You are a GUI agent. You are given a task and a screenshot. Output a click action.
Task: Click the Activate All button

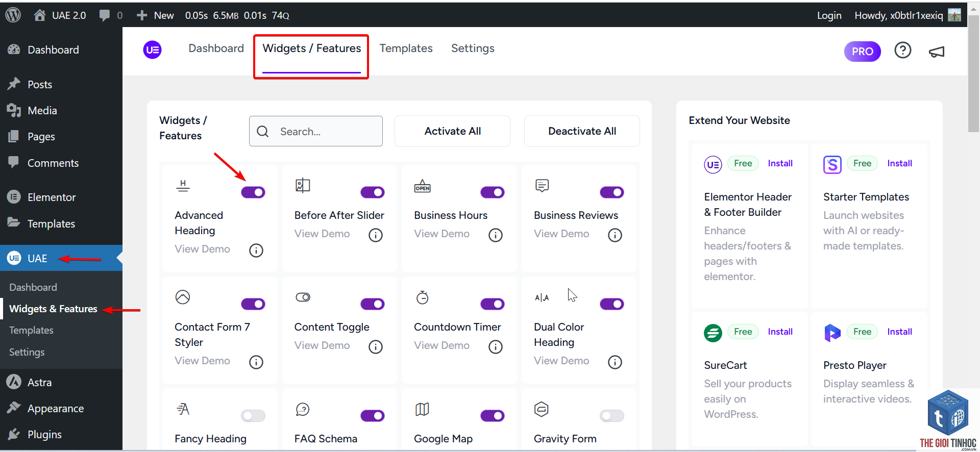click(x=452, y=131)
